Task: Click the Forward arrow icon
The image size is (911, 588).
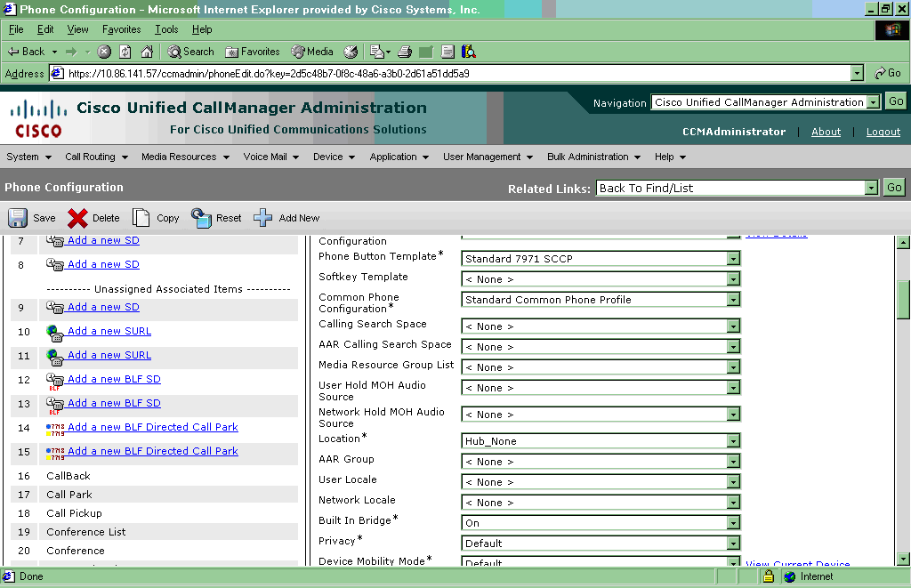Action: point(71,52)
